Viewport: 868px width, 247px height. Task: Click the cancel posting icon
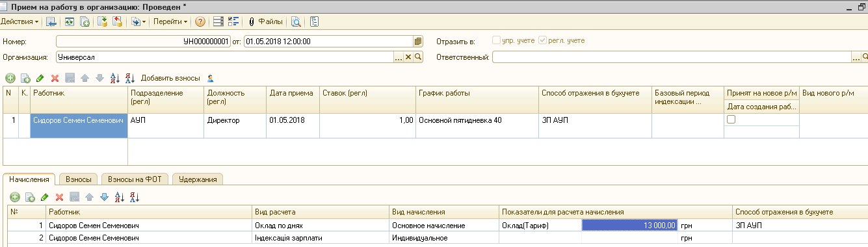pos(117,21)
